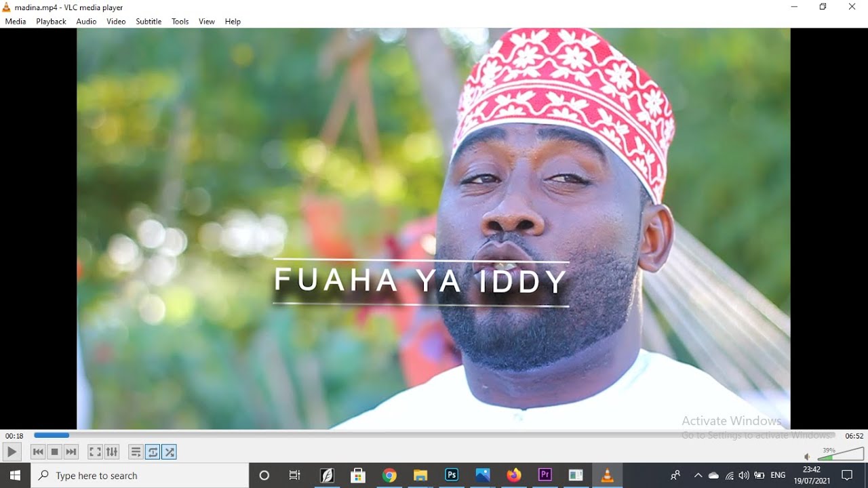Viewport: 868px width, 488px height.
Task: Open the taskbar icon left of VLC
Action: pos(576,475)
